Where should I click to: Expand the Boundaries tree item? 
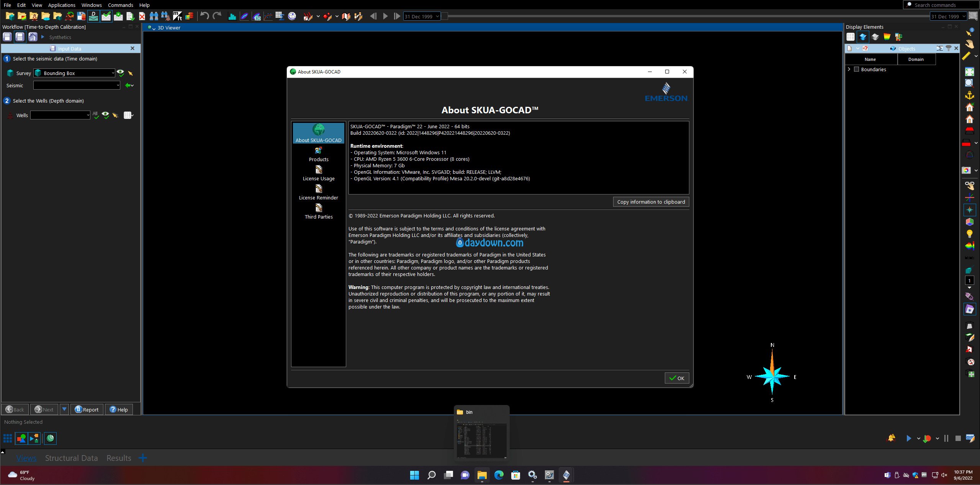click(x=849, y=69)
